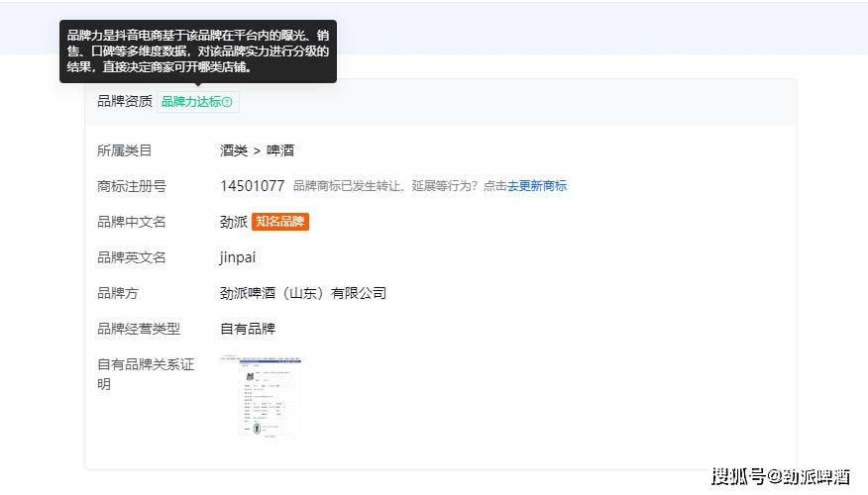The image size is (868, 495).
Task: Open the 自有品牌关系证明 certificate thumbnail
Action: pos(262,398)
